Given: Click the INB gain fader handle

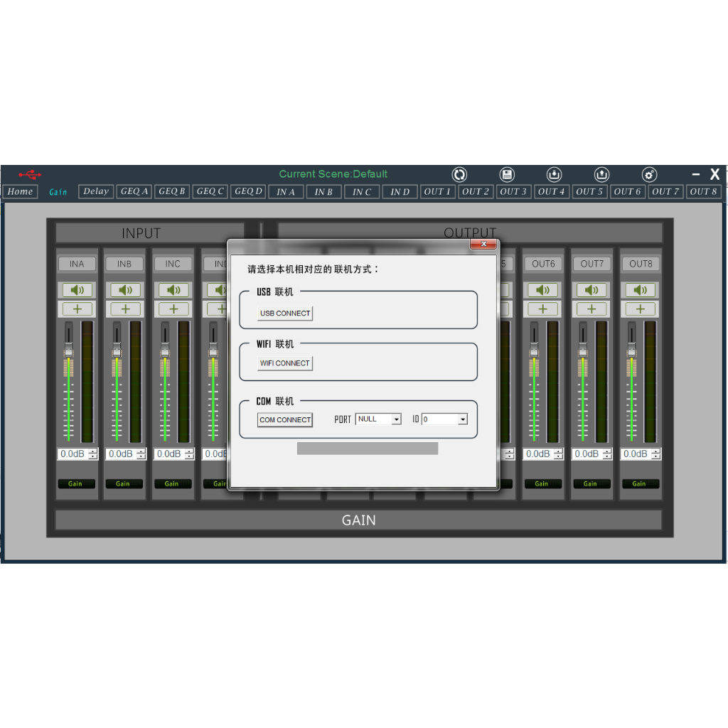Looking at the screenshot, I should (117, 350).
